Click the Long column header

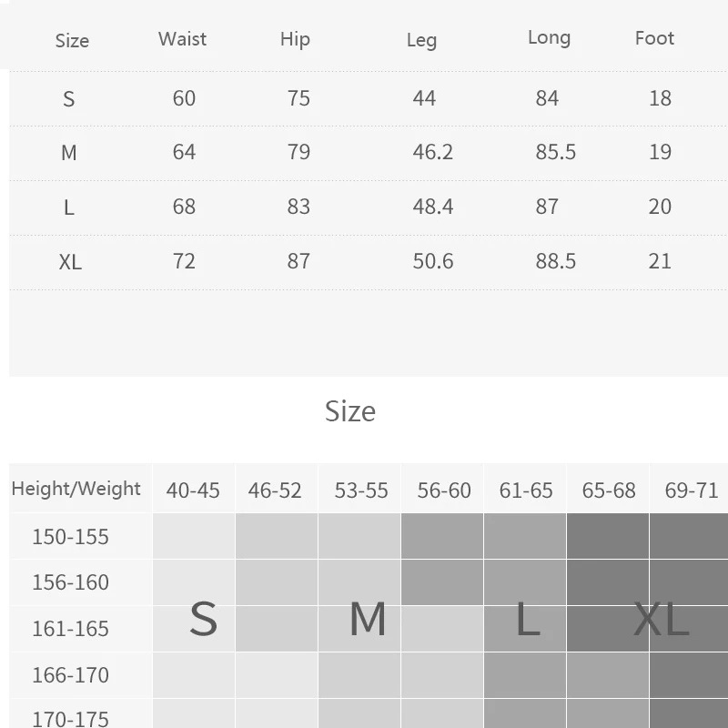tap(549, 38)
